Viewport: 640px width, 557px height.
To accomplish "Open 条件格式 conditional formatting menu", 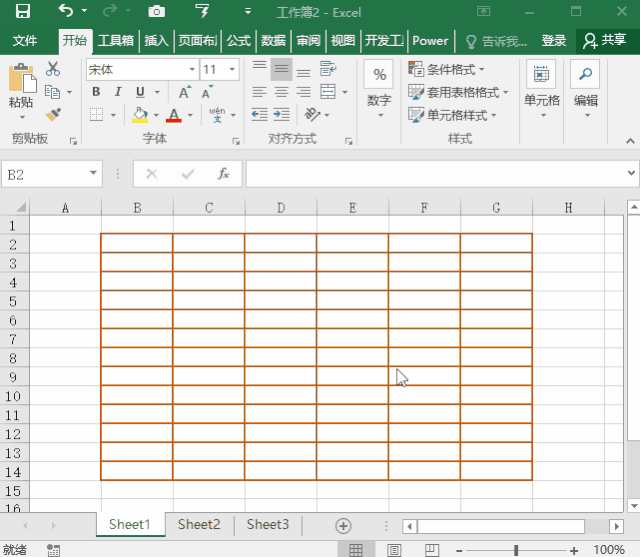I will click(x=446, y=69).
